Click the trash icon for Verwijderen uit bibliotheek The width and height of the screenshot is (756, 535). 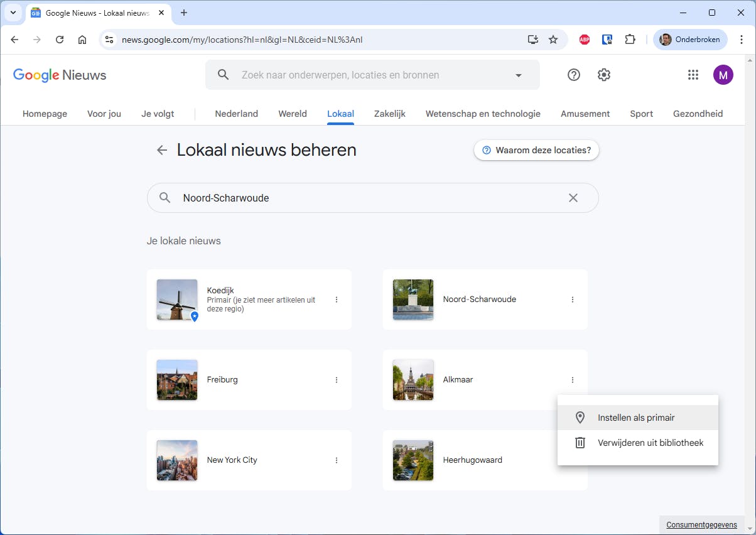coord(580,442)
